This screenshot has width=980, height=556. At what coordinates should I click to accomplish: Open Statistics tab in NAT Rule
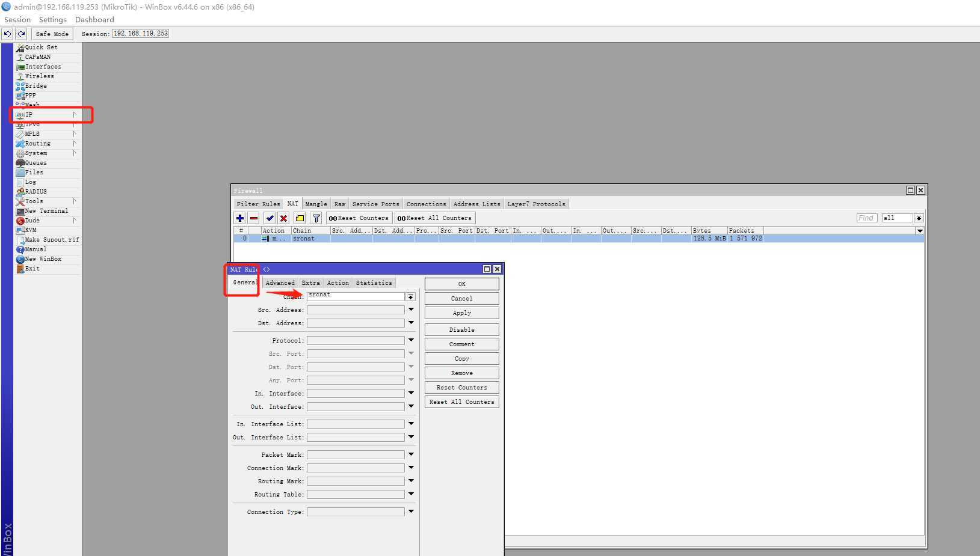point(374,283)
